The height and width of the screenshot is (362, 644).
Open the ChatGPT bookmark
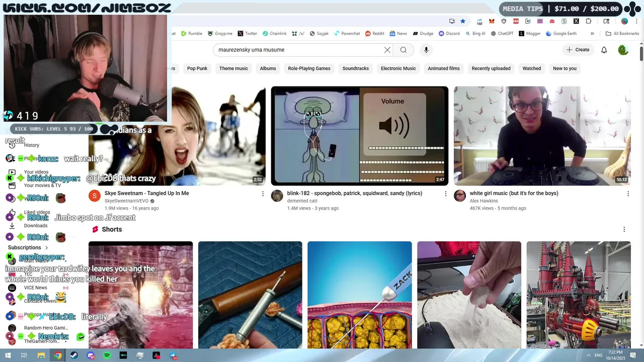click(502, 34)
